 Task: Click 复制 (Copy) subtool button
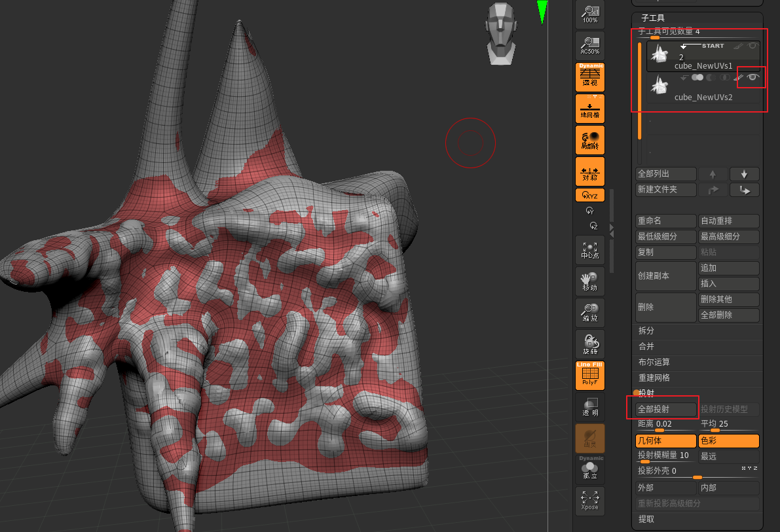[666, 252]
